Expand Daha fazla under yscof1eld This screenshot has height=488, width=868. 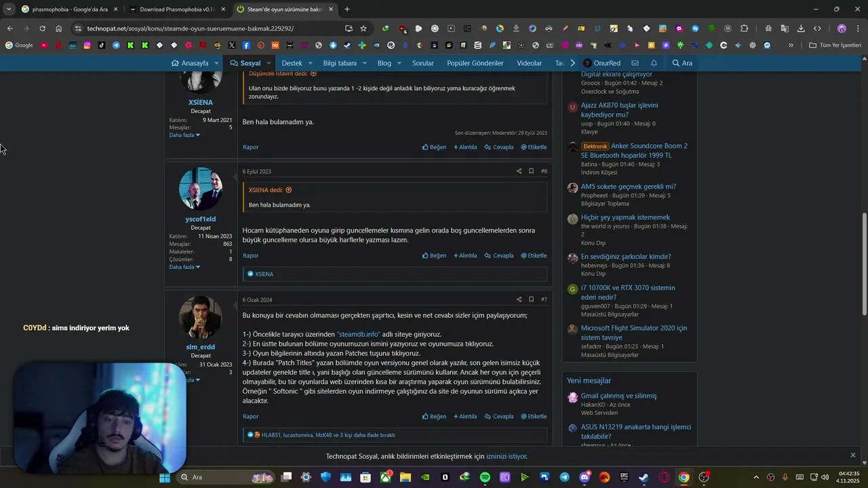184,267
